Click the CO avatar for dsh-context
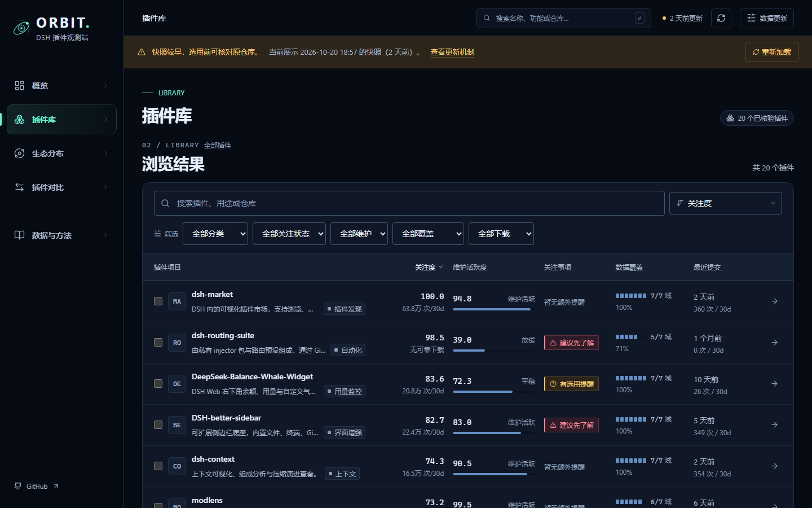The height and width of the screenshot is (508, 812). [x=177, y=466]
